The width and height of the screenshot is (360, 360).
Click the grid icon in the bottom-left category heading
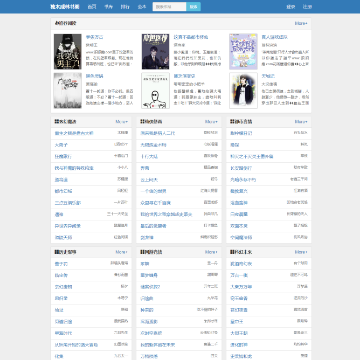(x=57, y=252)
